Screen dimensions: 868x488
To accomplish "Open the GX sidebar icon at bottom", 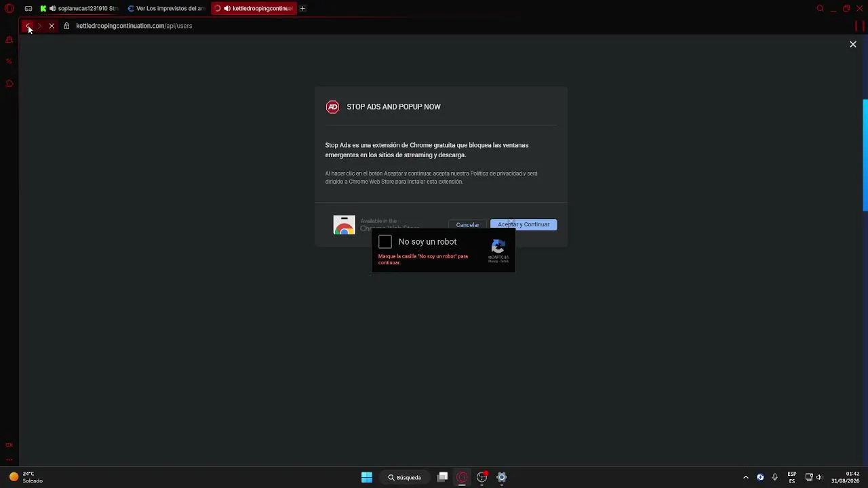I will (x=9, y=445).
